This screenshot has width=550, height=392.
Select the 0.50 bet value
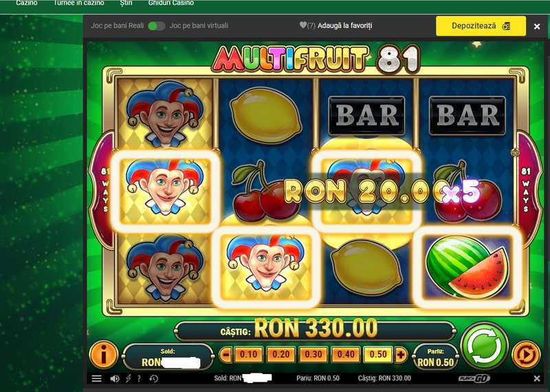pos(377,355)
